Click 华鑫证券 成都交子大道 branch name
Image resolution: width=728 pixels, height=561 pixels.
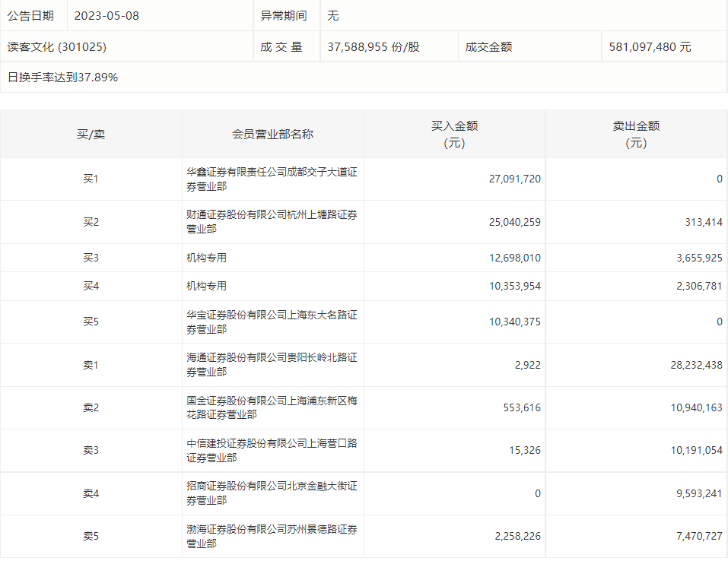tap(272, 179)
